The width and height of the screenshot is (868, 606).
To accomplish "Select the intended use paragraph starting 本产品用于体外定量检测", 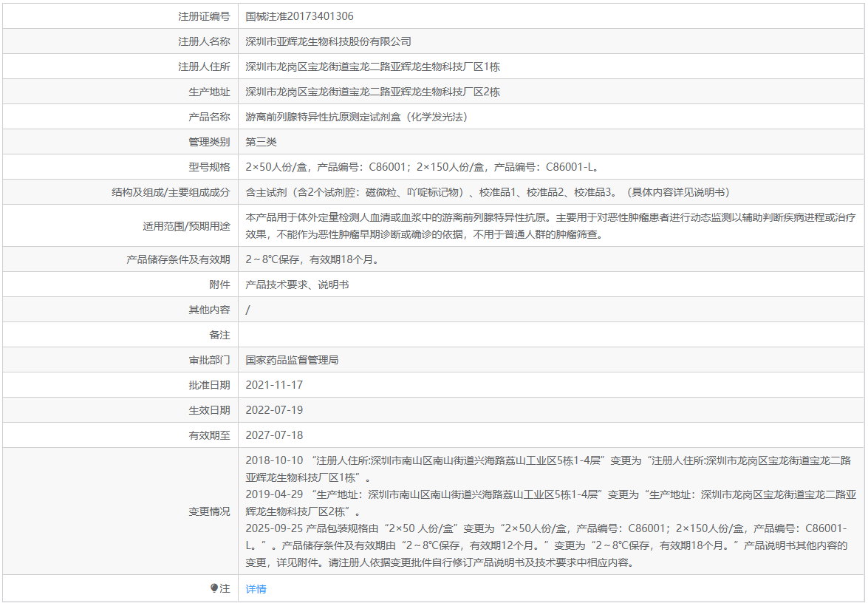I will click(551, 226).
